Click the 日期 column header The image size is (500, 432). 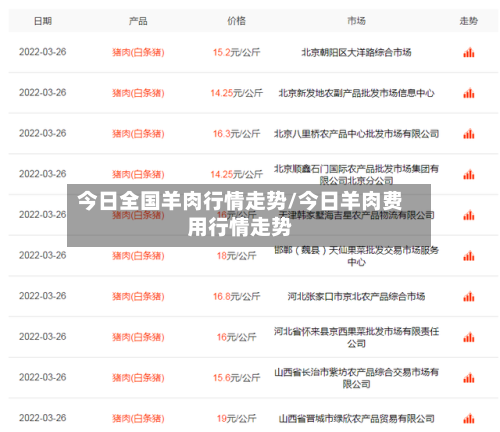pyautogui.click(x=43, y=21)
